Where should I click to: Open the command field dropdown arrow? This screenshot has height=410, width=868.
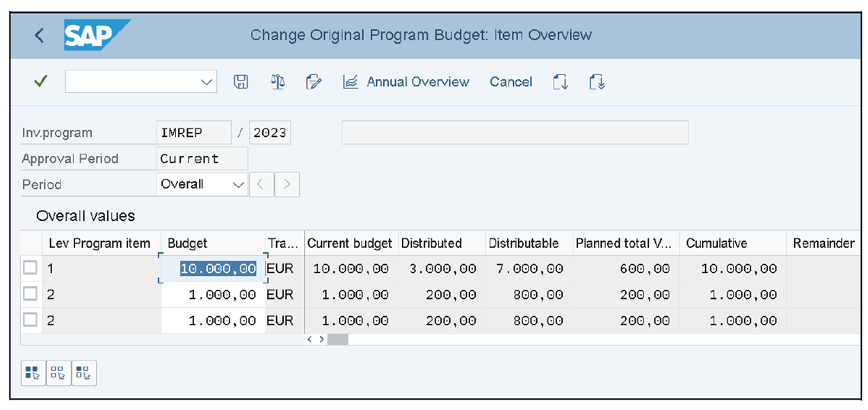tap(207, 82)
